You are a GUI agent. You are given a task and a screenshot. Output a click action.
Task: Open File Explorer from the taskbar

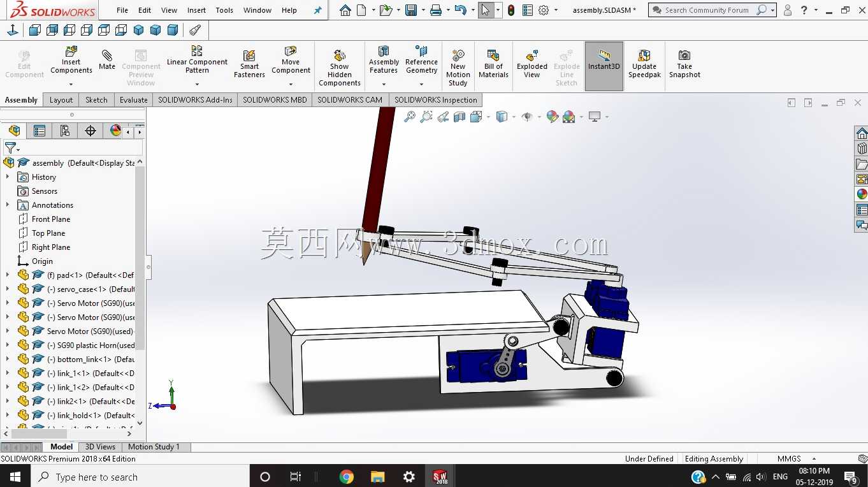coord(377,476)
